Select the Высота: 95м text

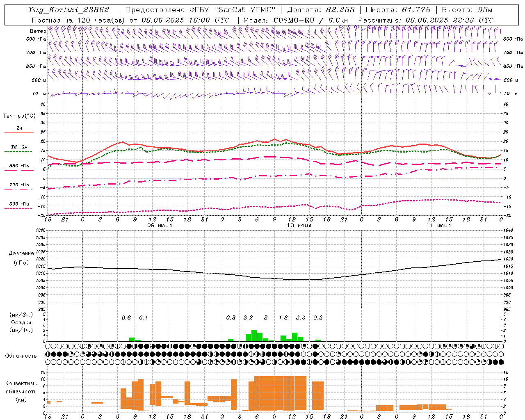(x=467, y=10)
